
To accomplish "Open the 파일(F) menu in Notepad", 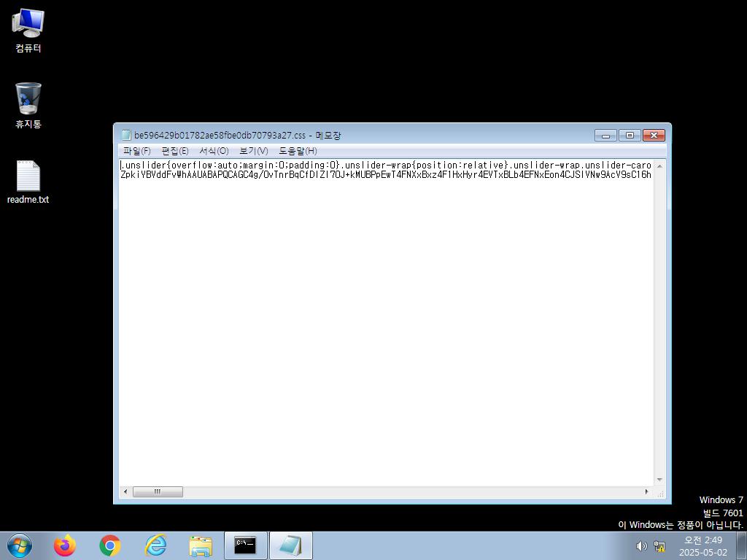I will 136,151.
